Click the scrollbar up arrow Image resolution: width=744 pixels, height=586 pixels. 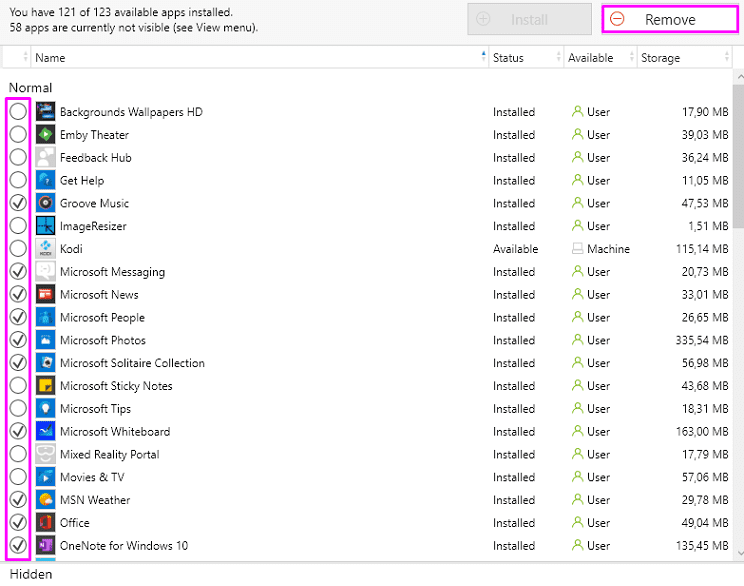tap(739, 76)
